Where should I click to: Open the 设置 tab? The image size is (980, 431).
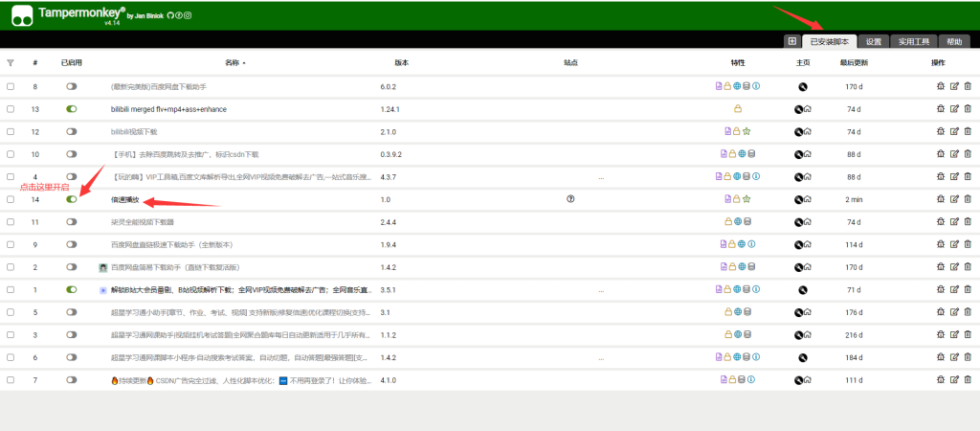[873, 42]
